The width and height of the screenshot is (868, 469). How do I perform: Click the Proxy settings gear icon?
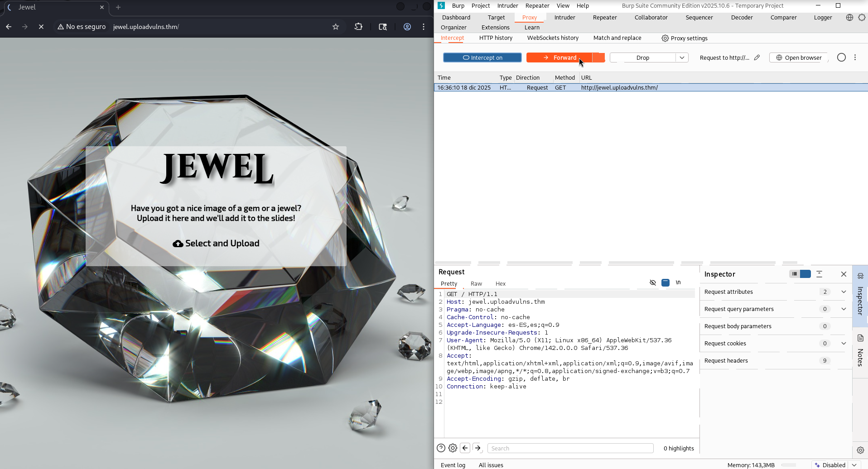click(x=665, y=38)
